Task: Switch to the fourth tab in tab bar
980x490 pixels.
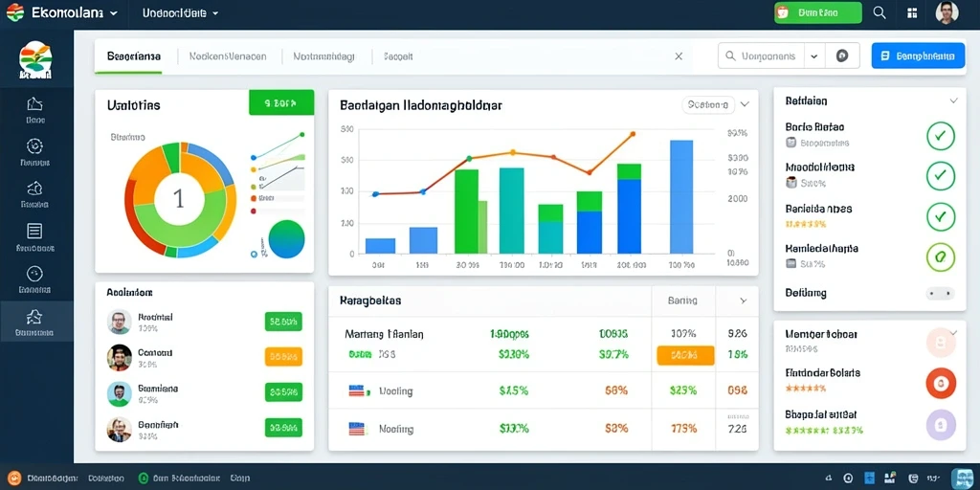Action: pyautogui.click(x=398, y=56)
